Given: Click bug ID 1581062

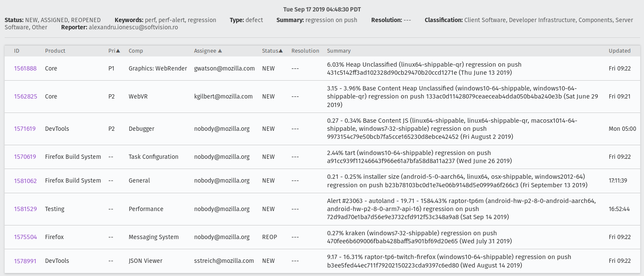Looking at the screenshot, I should [x=25, y=180].
